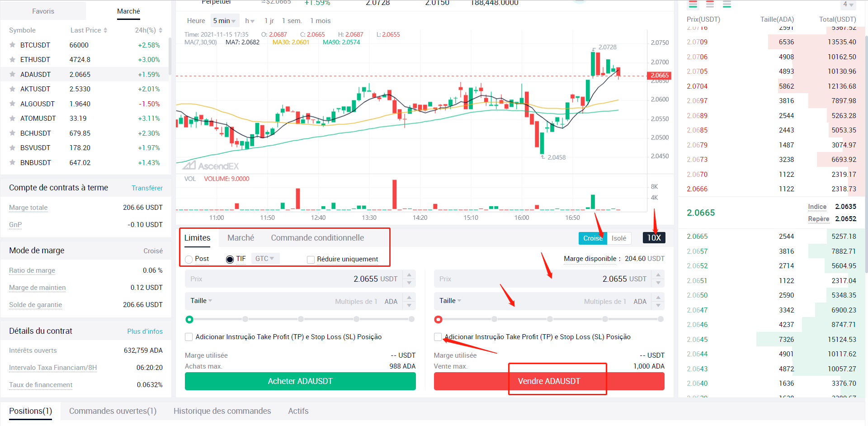Click the market list scrollbar
Image resolution: width=868 pixels, height=426 pixels.
[170, 57]
